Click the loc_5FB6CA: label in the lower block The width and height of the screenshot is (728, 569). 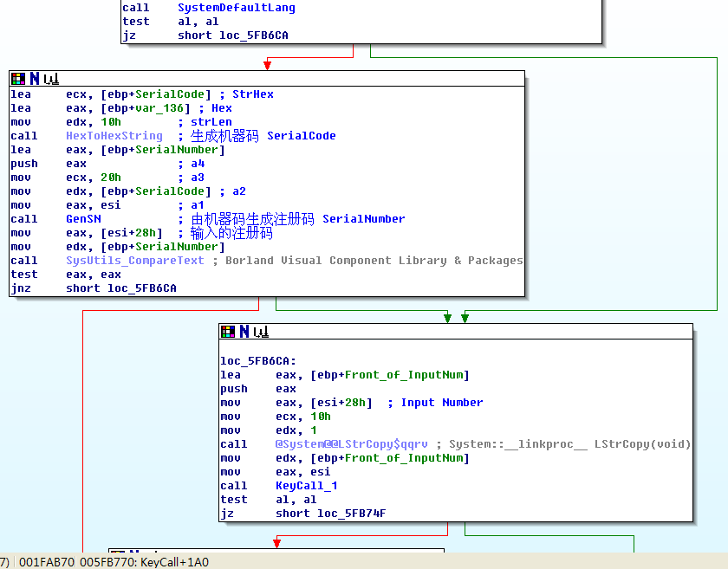(x=258, y=361)
